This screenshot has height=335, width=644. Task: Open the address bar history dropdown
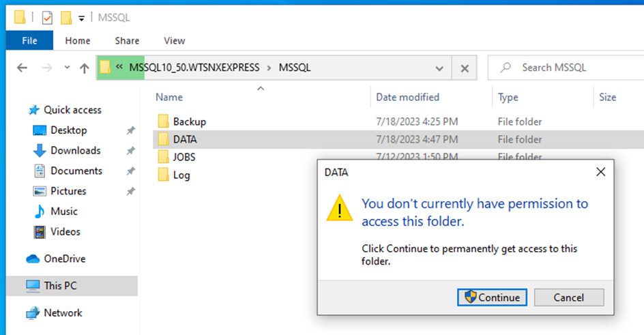[x=440, y=68]
